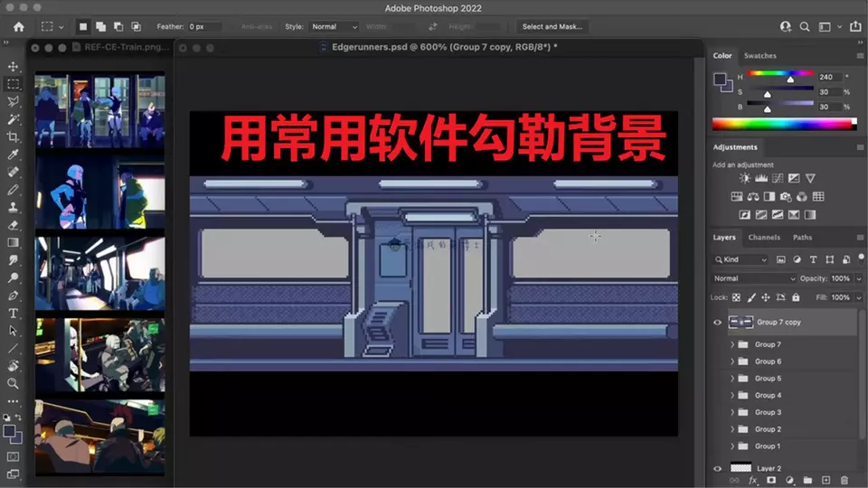Viewport: 868px width, 488px height.
Task: Select the Type tool
Action: tap(13, 314)
